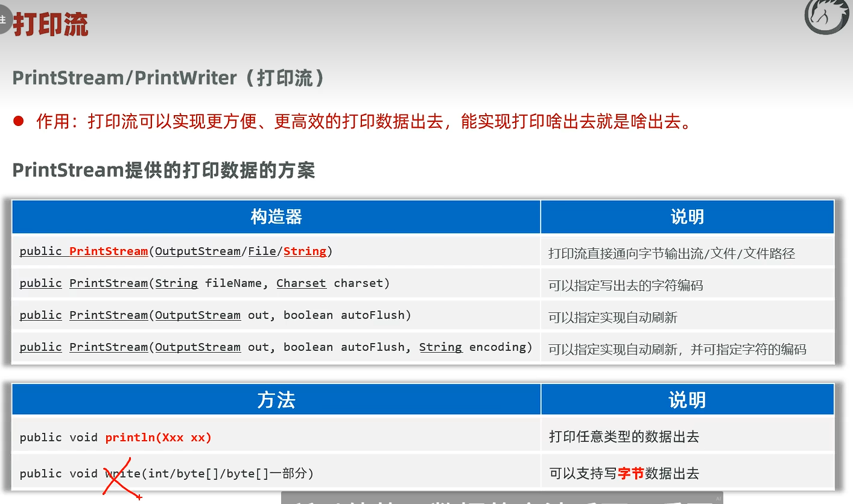Screen dimensions: 853x504
Task: Click the red 字节 word in write description
Action: pyautogui.click(x=631, y=474)
